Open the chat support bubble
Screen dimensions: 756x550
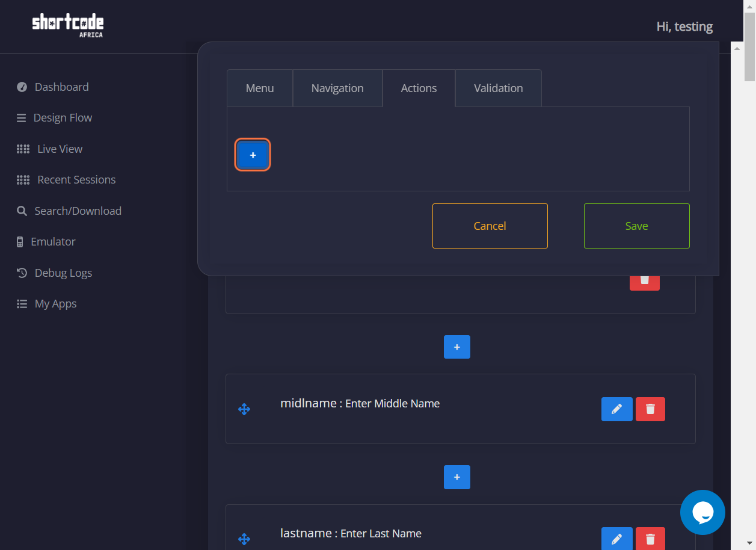tap(702, 513)
